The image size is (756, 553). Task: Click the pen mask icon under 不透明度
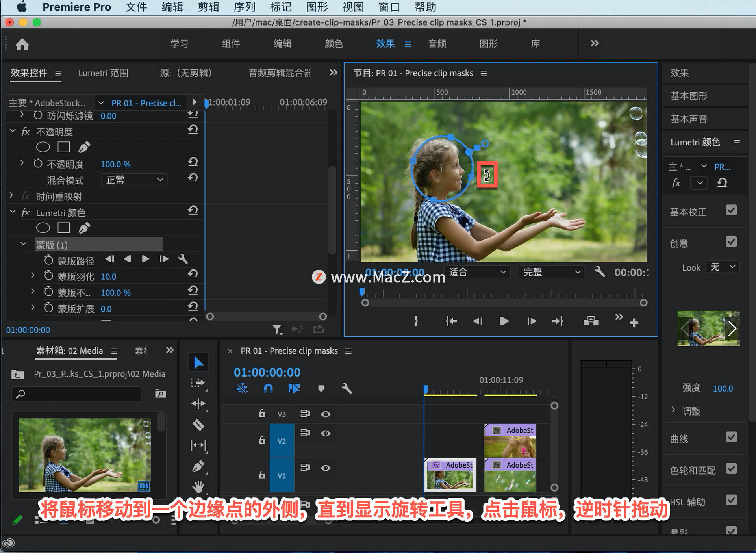coord(84,147)
